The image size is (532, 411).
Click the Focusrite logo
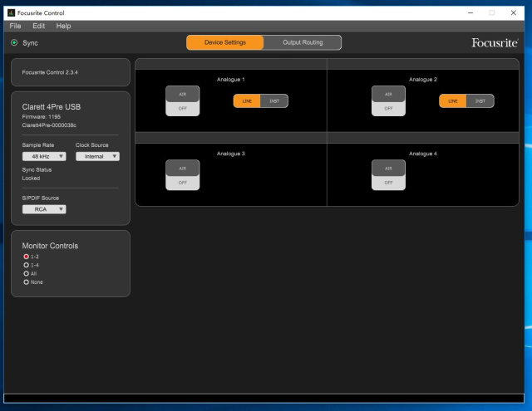coord(495,42)
